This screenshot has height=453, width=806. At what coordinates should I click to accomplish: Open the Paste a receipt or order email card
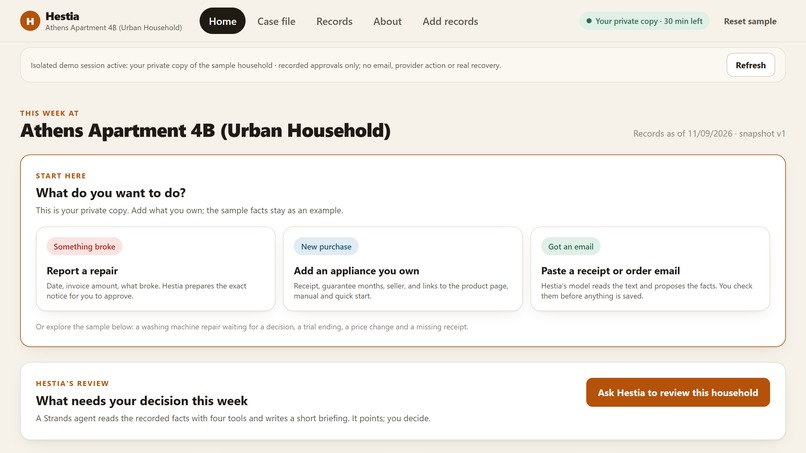pyautogui.click(x=650, y=269)
